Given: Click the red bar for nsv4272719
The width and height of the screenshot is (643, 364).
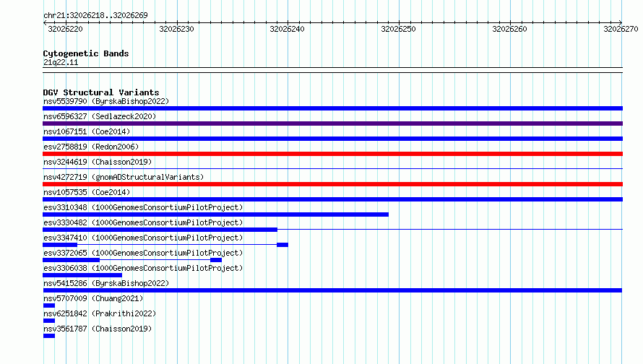Looking at the screenshot, I should pos(332,184).
